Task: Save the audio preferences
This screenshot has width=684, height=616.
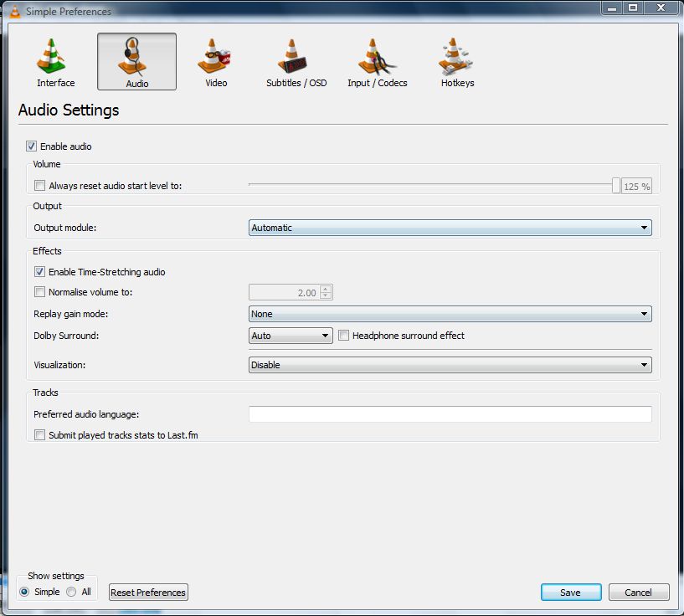Action: pyautogui.click(x=571, y=593)
